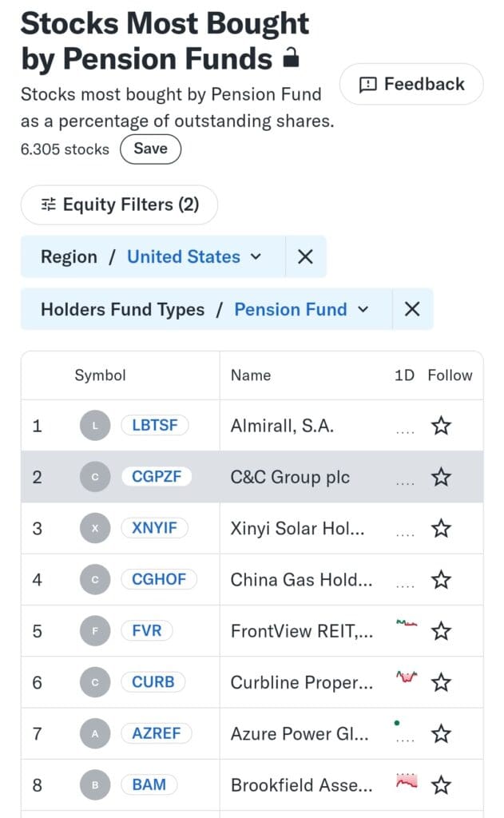Remove the Region filter with the X
The width and height of the screenshot is (504, 818).
[x=305, y=256]
